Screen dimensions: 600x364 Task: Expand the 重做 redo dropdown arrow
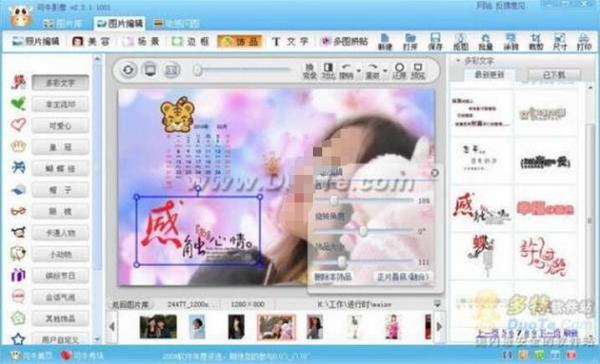385,71
